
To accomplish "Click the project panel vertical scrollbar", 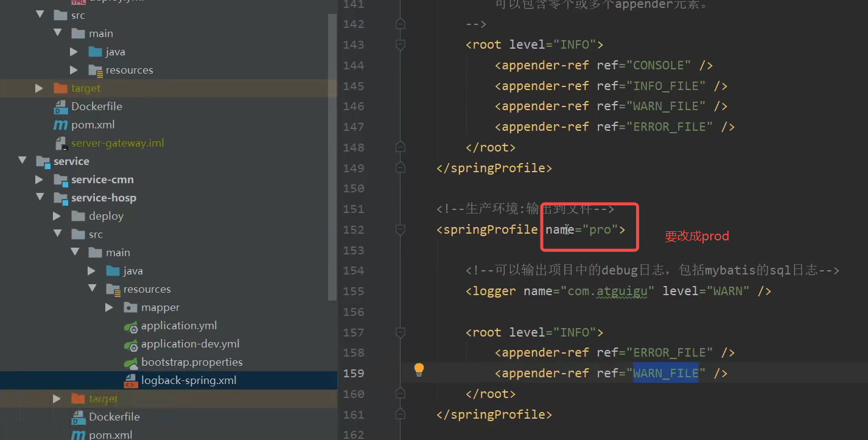I will (332, 157).
